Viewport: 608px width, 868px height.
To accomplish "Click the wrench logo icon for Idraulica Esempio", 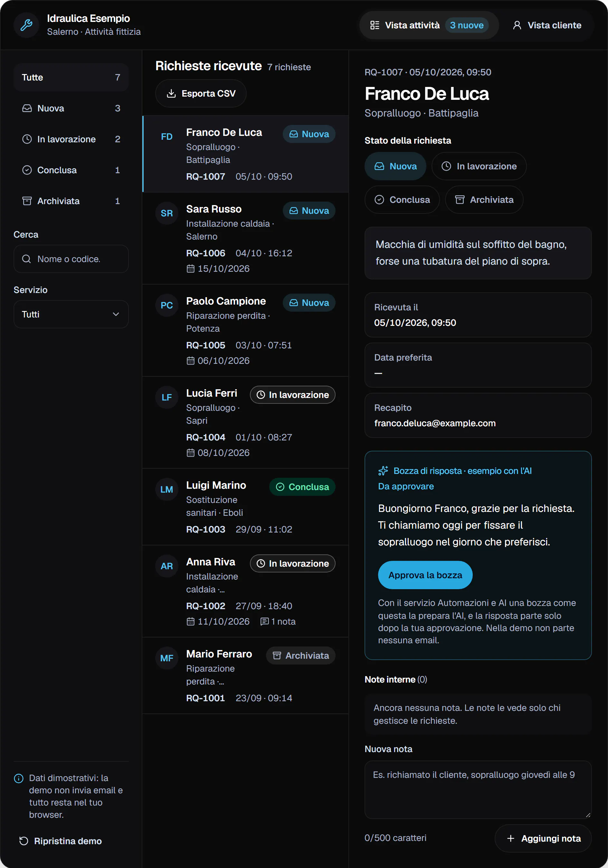I will pos(26,25).
